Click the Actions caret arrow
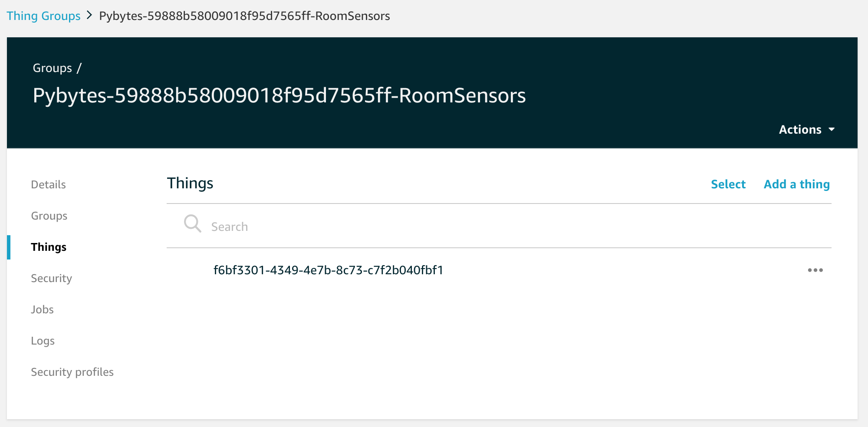This screenshot has height=427, width=868. [832, 129]
